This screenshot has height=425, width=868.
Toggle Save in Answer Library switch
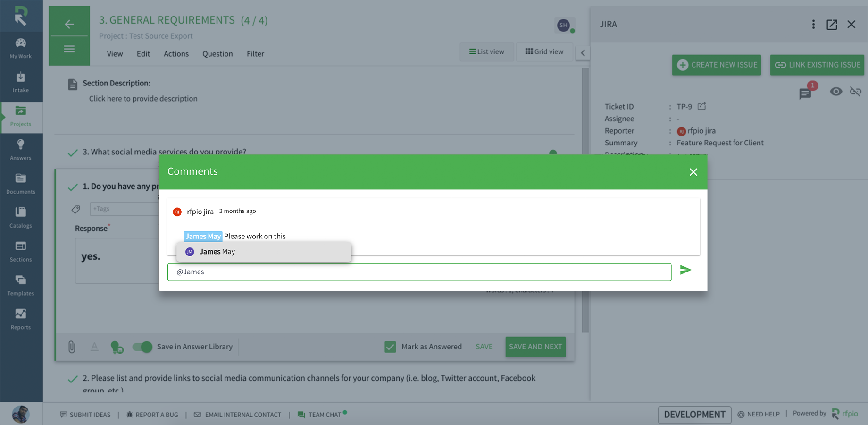tap(142, 347)
